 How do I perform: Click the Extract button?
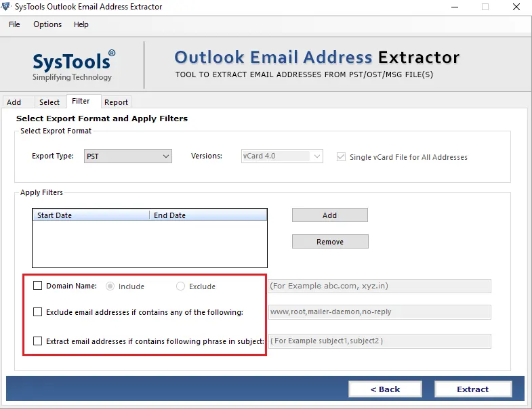(473, 389)
